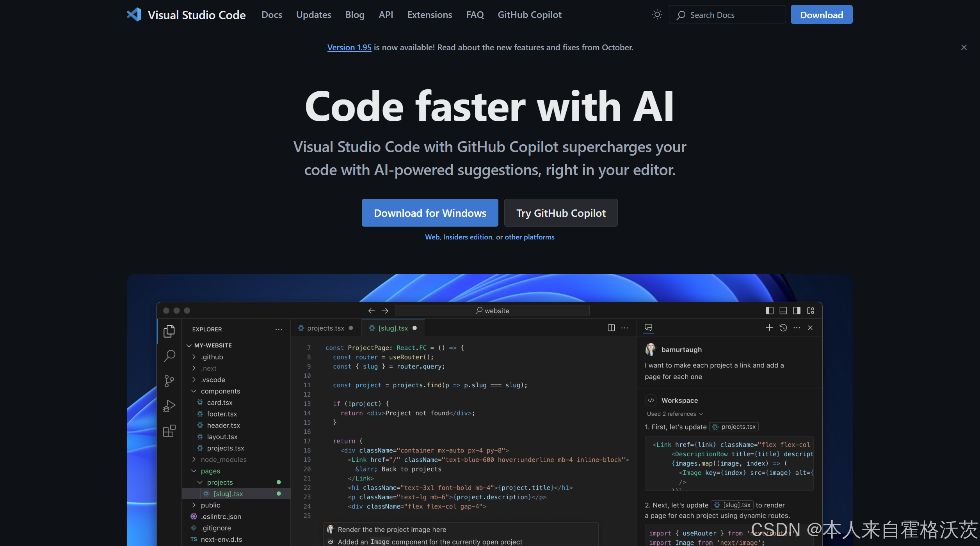The width and height of the screenshot is (980, 546).
Task: Open the Explorer files icon in activity bar
Action: pyautogui.click(x=169, y=331)
